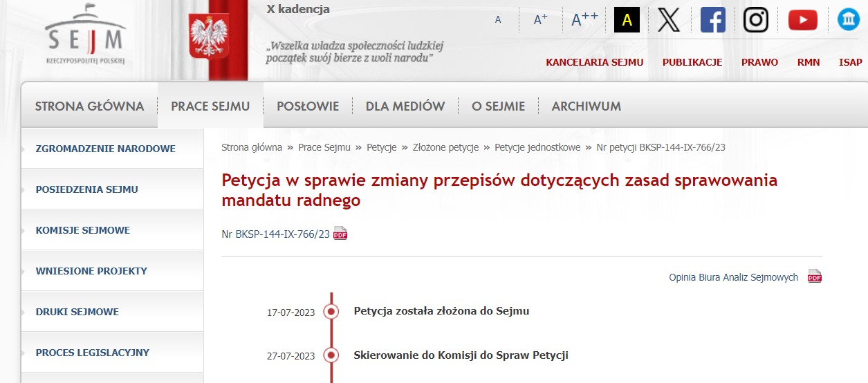
Task: Click timeline marker for 27-07-2023
Action: [331, 355]
